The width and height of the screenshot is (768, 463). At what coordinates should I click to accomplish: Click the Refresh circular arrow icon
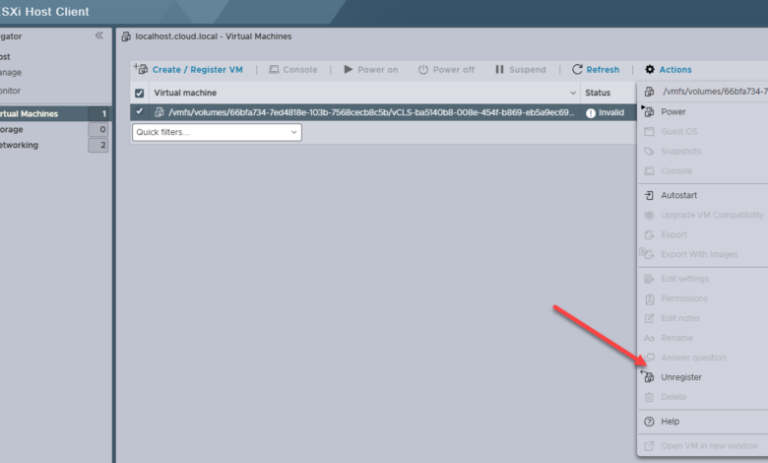577,70
